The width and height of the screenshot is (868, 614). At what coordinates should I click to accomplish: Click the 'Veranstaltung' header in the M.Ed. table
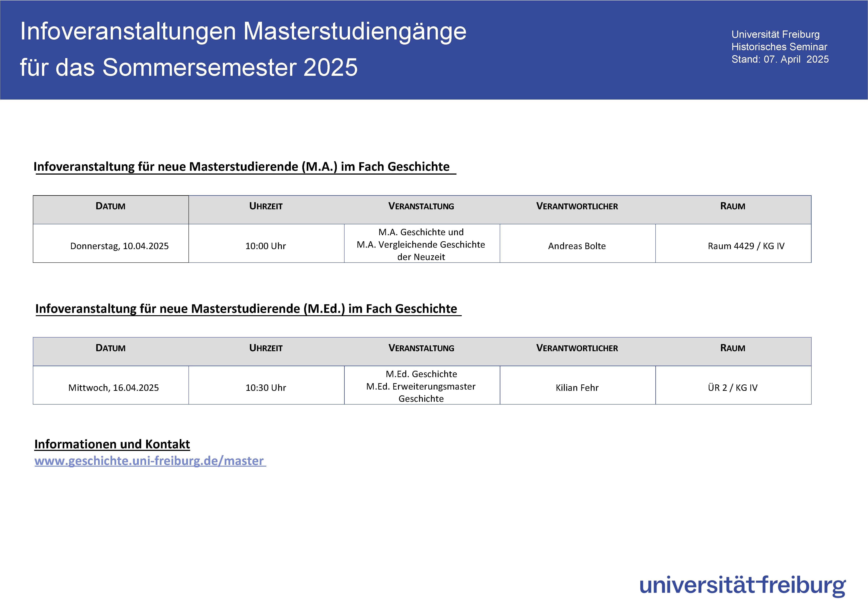(x=421, y=348)
